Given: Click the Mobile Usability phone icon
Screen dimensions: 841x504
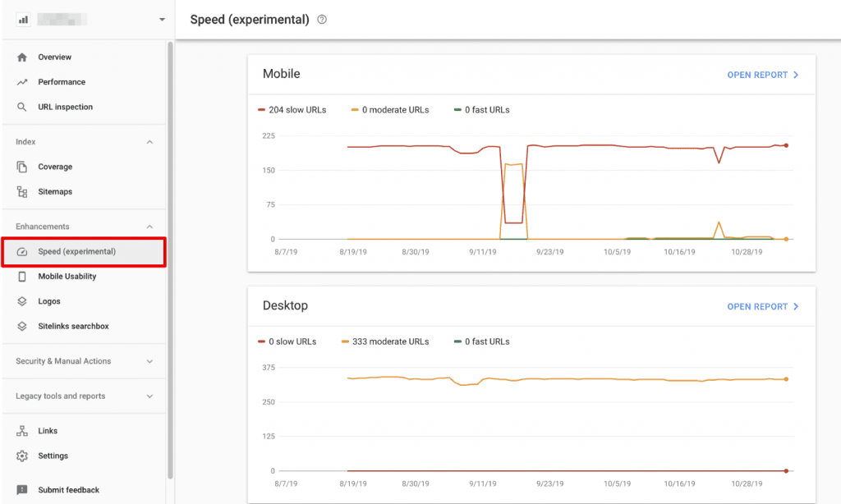Looking at the screenshot, I should tap(23, 277).
